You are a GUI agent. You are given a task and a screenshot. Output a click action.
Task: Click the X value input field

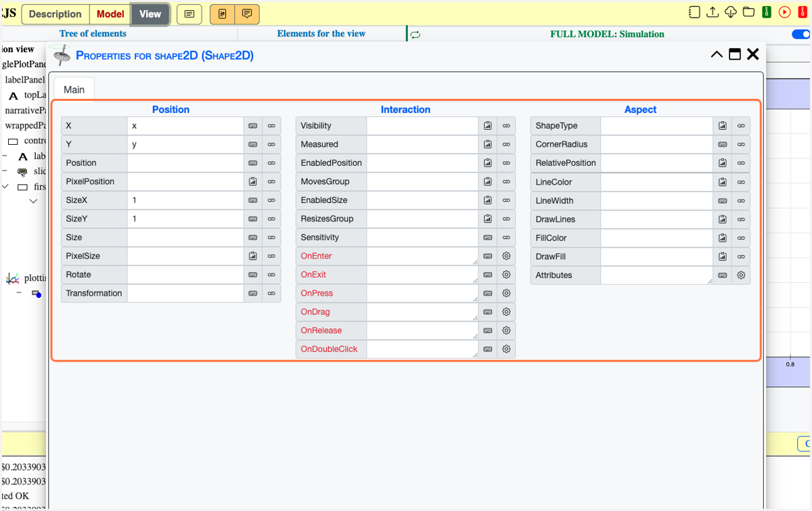[185, 126]
